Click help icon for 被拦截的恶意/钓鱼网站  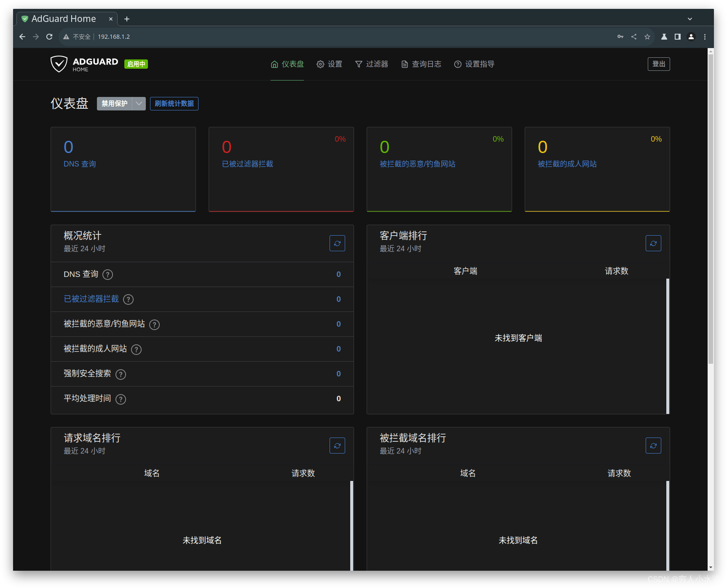coord(155,325)
